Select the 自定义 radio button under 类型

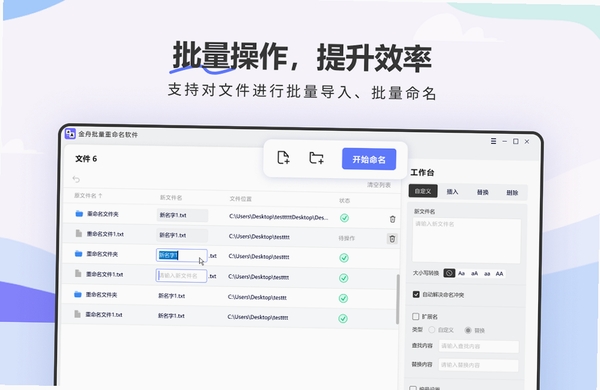coord(432,330)
